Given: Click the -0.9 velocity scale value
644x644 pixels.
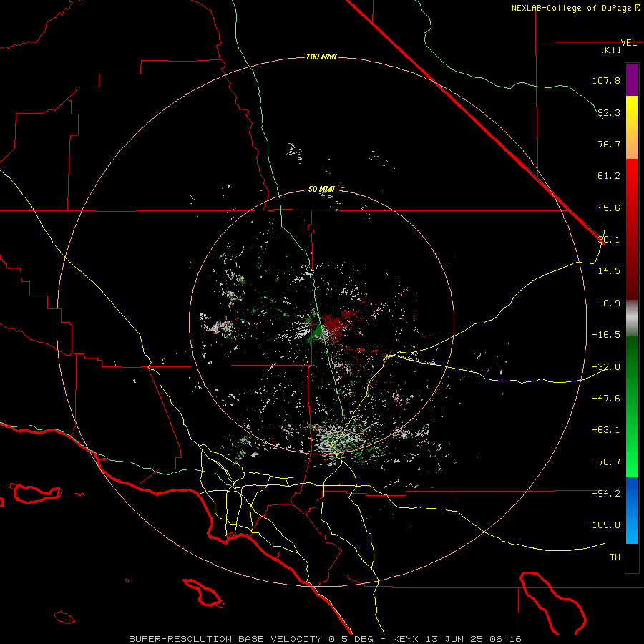Looking at the screenshot, I should (609, 303).
